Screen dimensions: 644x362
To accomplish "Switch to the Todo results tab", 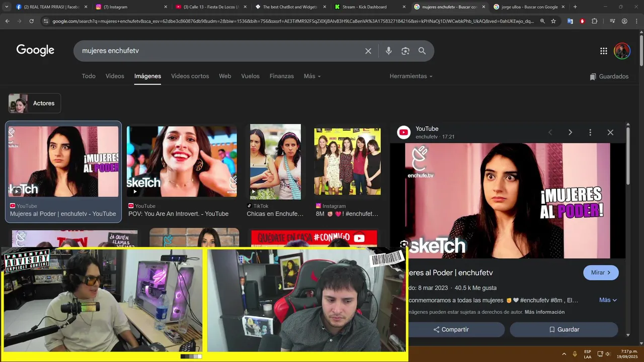I will coord(89,76).
